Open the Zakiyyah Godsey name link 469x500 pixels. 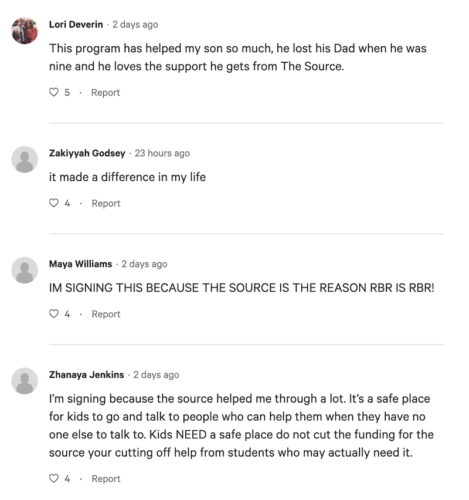point(87,153)
